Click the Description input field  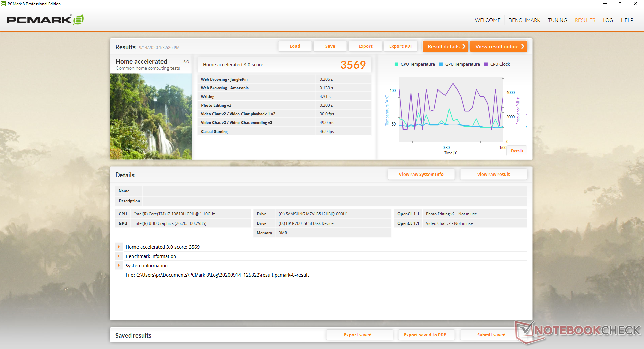pyautogui.click(x=335, y=201)
